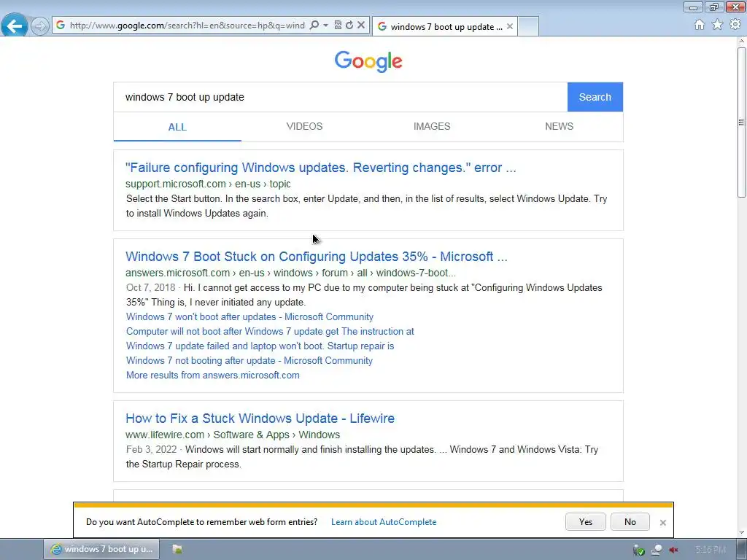The image size is (747, 560).
Task: Click the magnifier search icon in the address bar
Action: coord(314,26)
